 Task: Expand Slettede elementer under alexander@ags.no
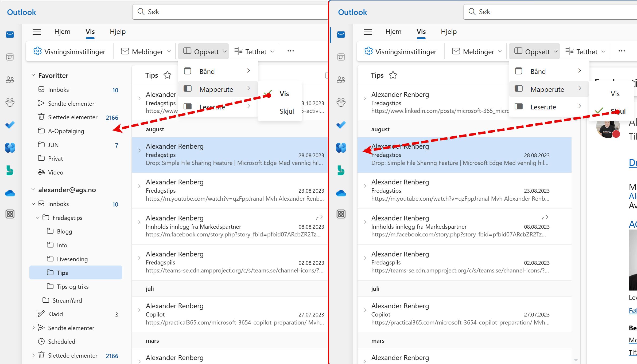click(33, 355)
